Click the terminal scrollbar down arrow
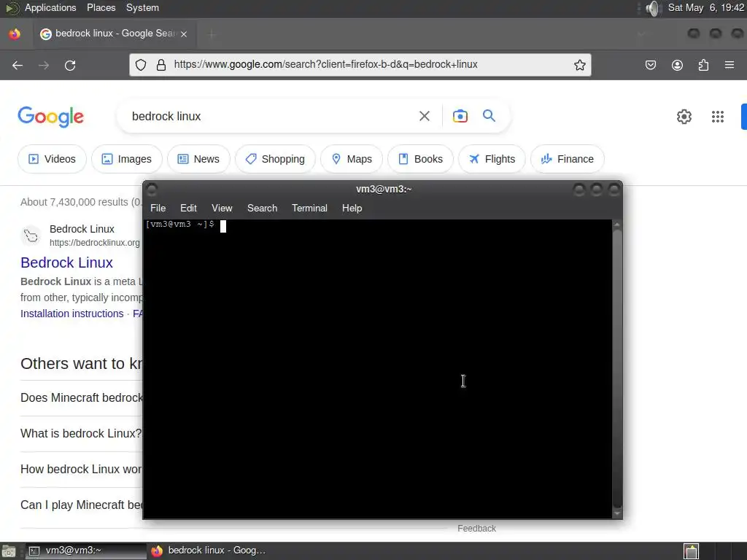 (617, 513)
